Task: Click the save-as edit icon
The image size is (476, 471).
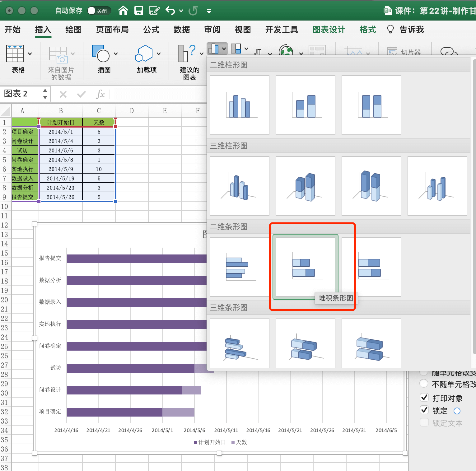Action: point(154,11)
